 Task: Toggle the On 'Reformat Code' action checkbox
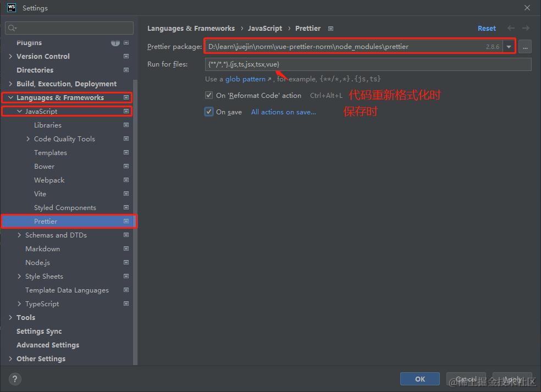click(209, 95)
